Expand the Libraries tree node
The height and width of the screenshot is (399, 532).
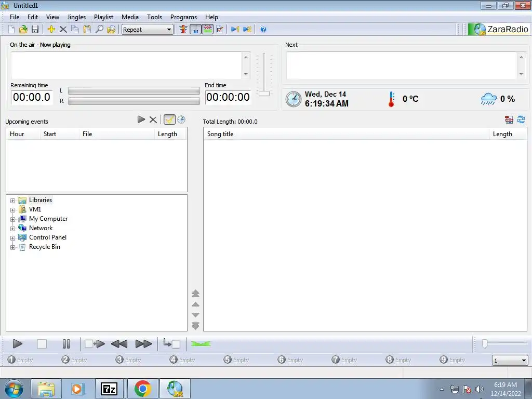coord(12,201)
